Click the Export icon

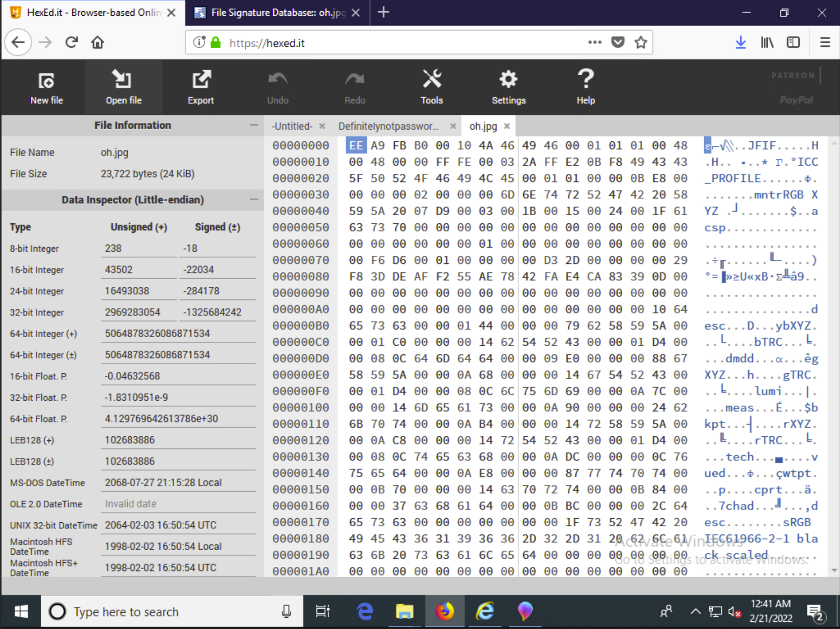tap(200, 87)
